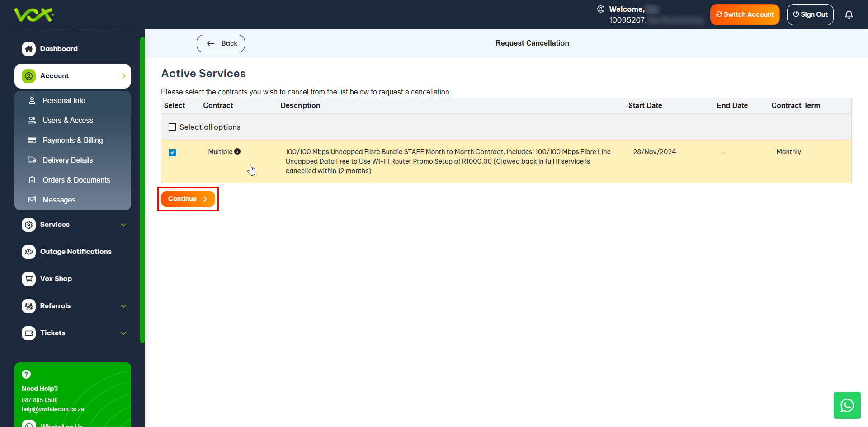Click the Vox logo in header
This screenshot has width=868, height=427.
pos(34,15)
